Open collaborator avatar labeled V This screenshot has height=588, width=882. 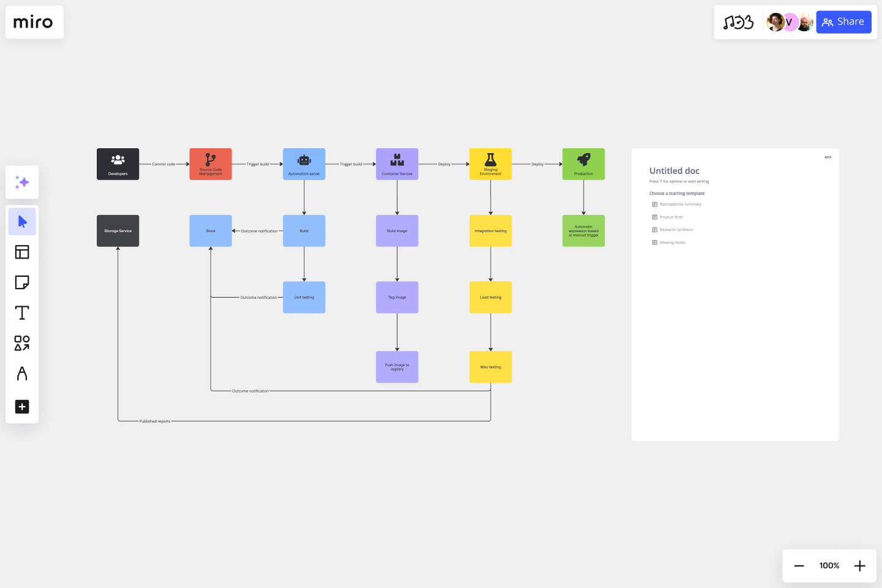(x=790, y=22)
